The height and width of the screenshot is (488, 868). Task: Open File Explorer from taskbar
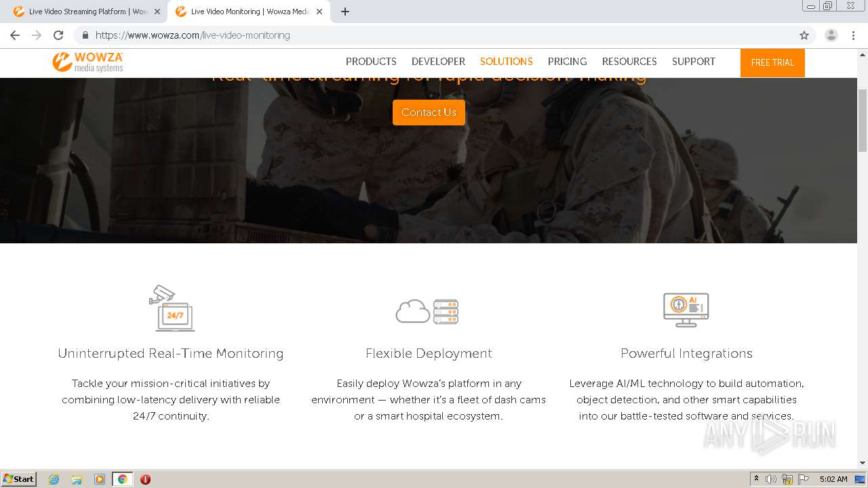77,479
